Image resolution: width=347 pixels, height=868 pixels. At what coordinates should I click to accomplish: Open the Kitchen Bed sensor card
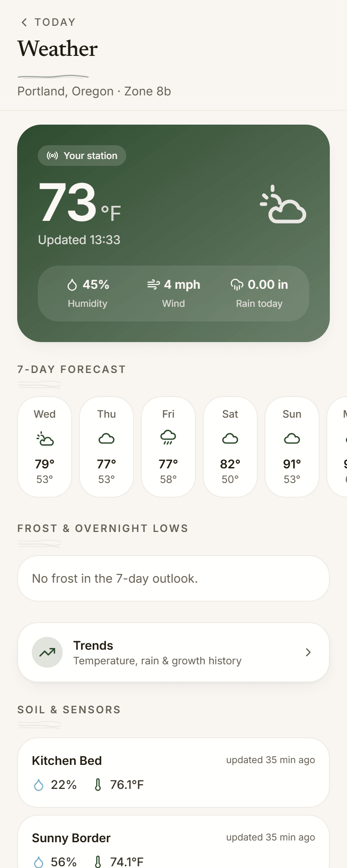click(173, 773)
